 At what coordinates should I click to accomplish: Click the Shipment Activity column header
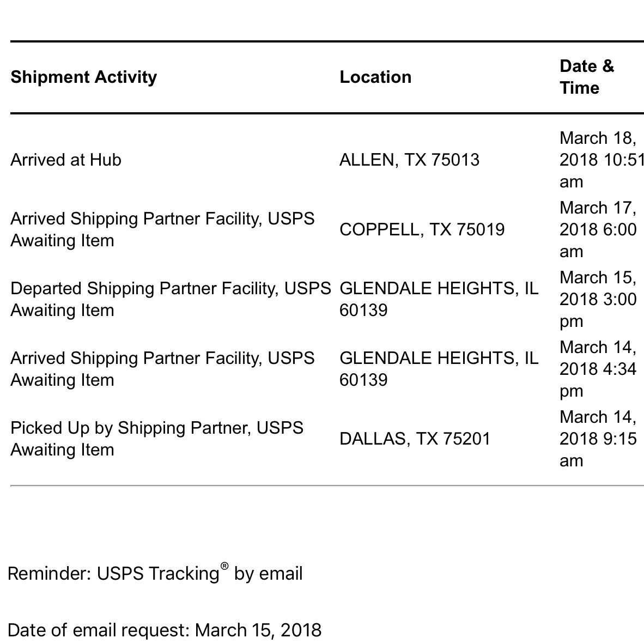pyautogui.click(x=84, y=77)
